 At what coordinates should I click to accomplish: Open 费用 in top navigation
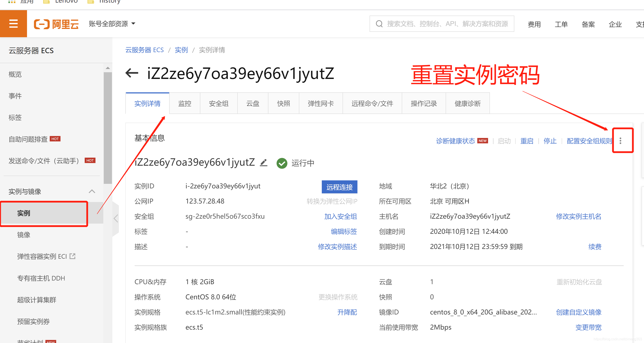tap(534, 24)
